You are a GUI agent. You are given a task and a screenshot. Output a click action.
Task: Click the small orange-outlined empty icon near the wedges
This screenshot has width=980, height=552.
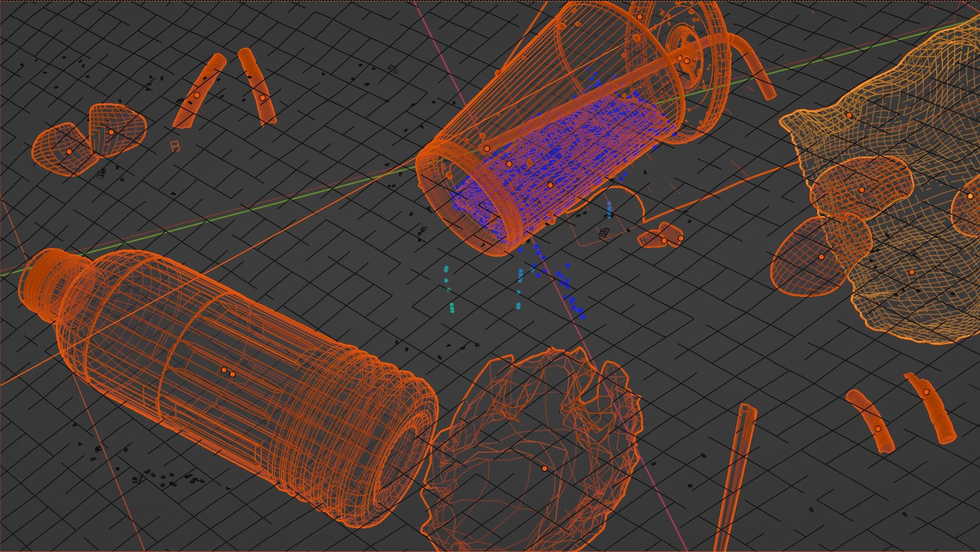[175, 146]
